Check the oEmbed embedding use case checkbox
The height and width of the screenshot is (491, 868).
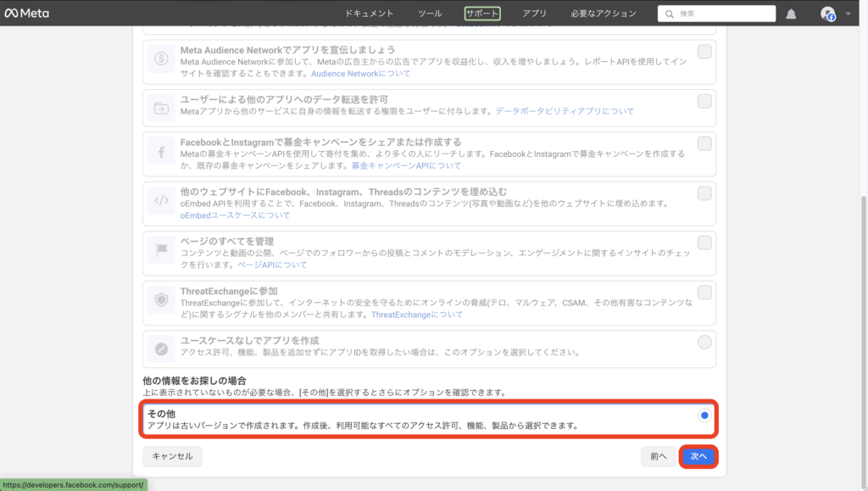[x=704, y=193]
